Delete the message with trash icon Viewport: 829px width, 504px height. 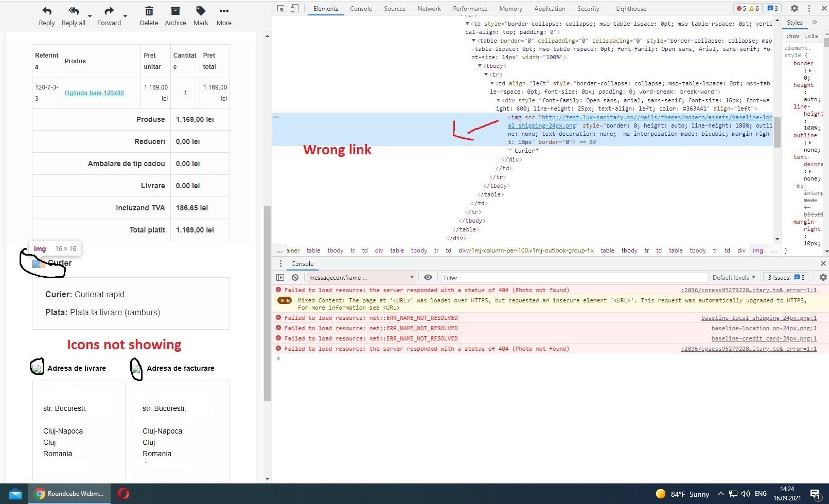tap(149, 11)
